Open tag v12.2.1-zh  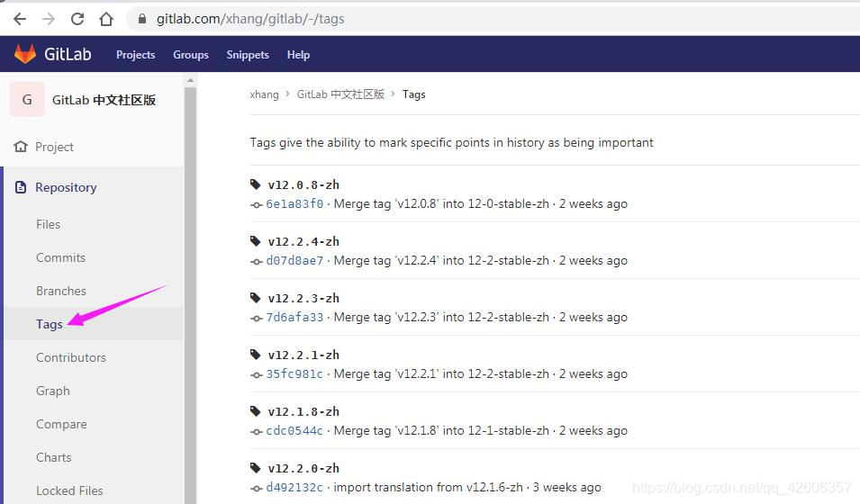tap(303, 355)
